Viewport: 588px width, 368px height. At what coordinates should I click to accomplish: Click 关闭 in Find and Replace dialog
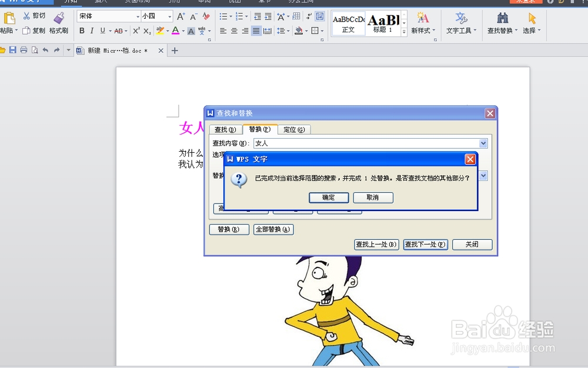tap(472, 245)
